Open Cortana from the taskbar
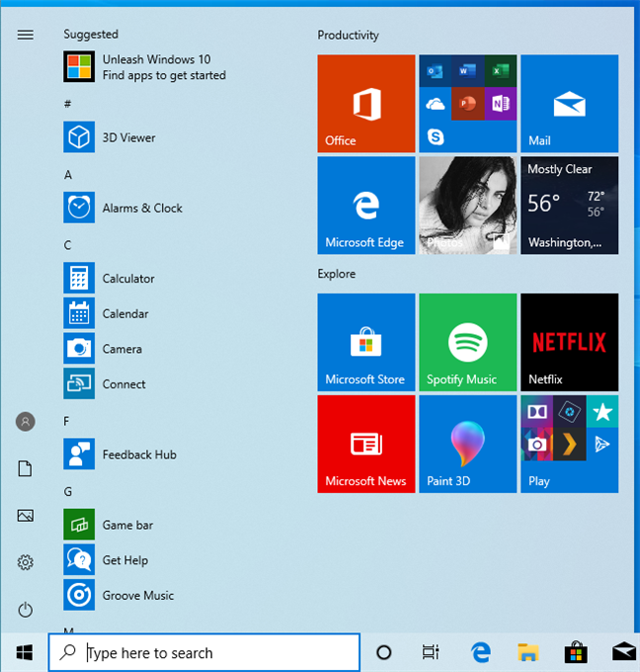The image size is (640, 672). (383, 652)
